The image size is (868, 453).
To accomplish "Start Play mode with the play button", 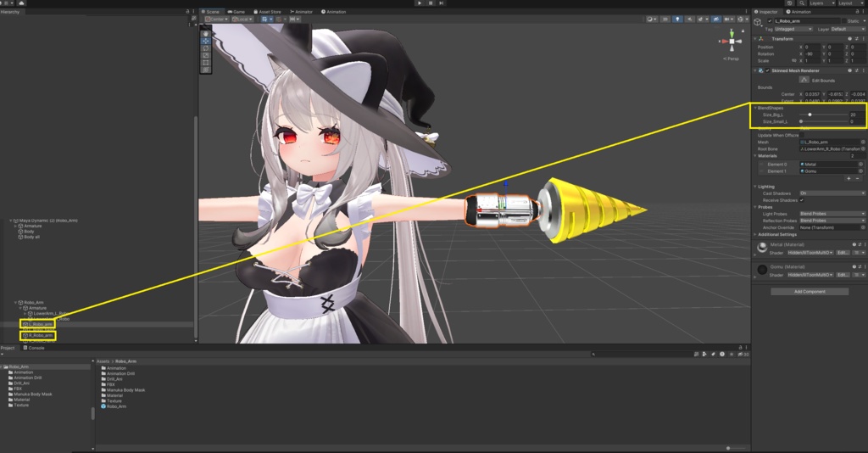I will tap(420, 3).
